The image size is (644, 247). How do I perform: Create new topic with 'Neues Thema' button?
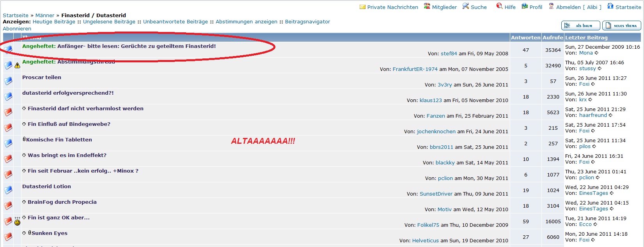click(x=621, y=26)
